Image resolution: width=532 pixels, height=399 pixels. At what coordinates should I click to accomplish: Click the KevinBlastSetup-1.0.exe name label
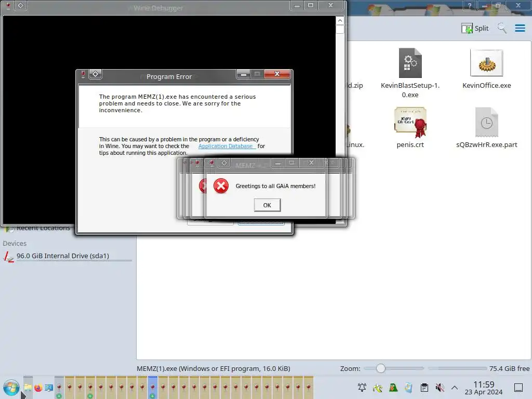pyautogui.click(x=410, y=90)
